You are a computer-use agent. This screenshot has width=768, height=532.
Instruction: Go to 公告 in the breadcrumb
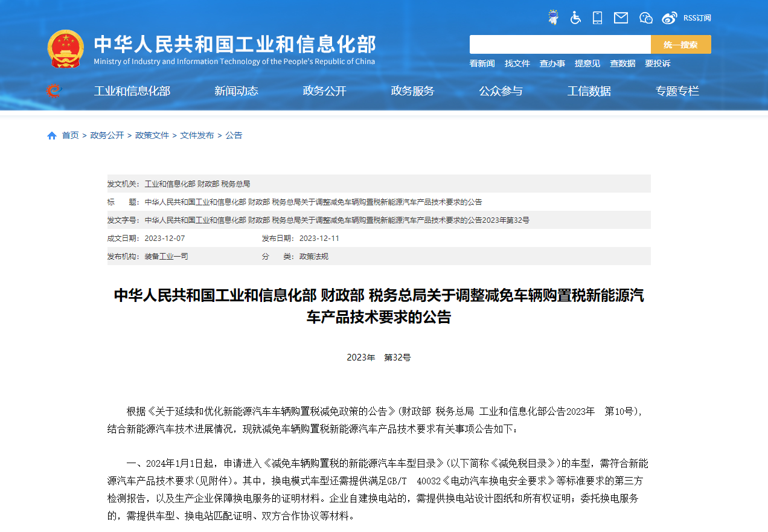point(234,135)
